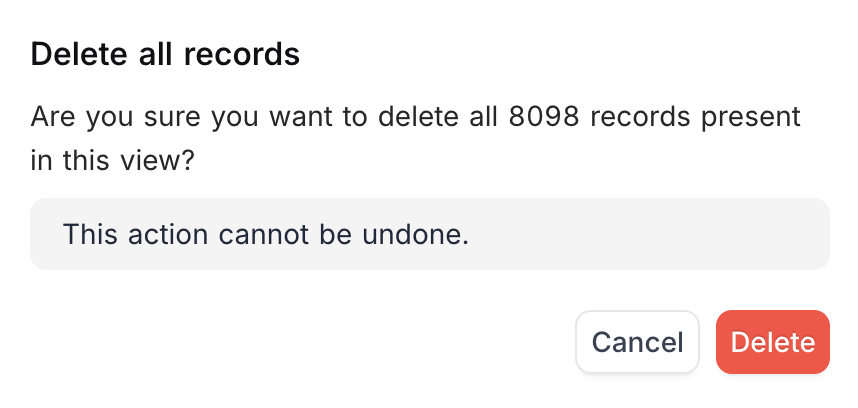The height and width of the screenshot is (408, 858).
Task: Click the "This action cannot be undone." text
Action: click(x=266, y=234)
